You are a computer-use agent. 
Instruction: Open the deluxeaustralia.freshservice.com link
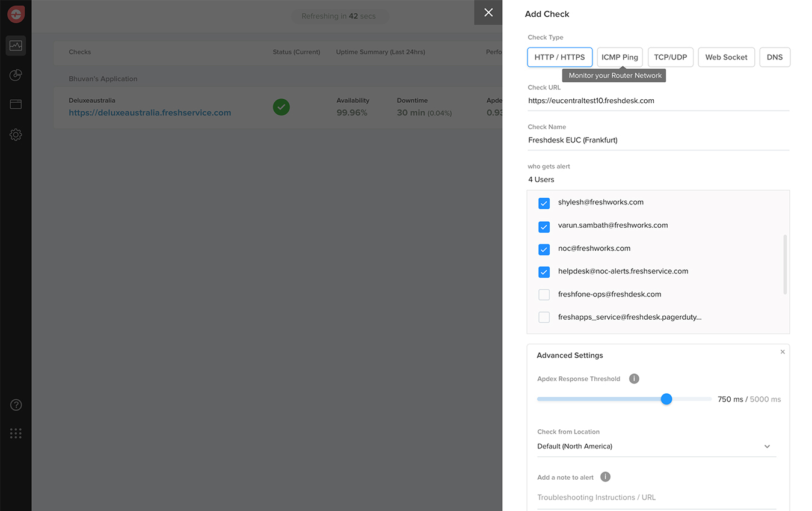click(x=150, y=112)
